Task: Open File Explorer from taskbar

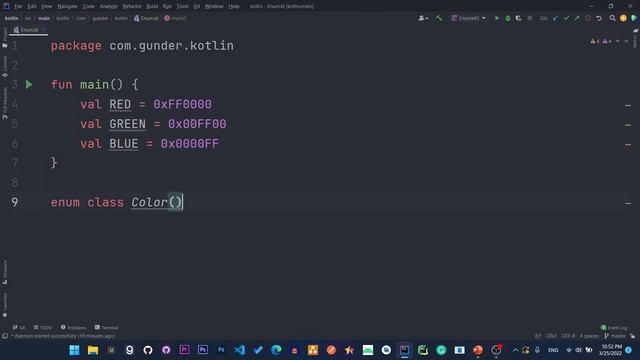Action: click(93, 350)
